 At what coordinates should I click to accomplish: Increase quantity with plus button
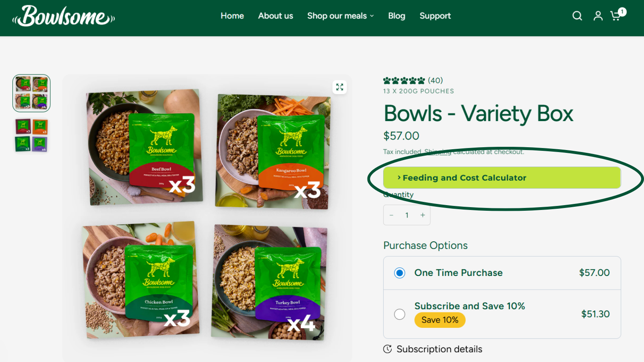(423, 215)
